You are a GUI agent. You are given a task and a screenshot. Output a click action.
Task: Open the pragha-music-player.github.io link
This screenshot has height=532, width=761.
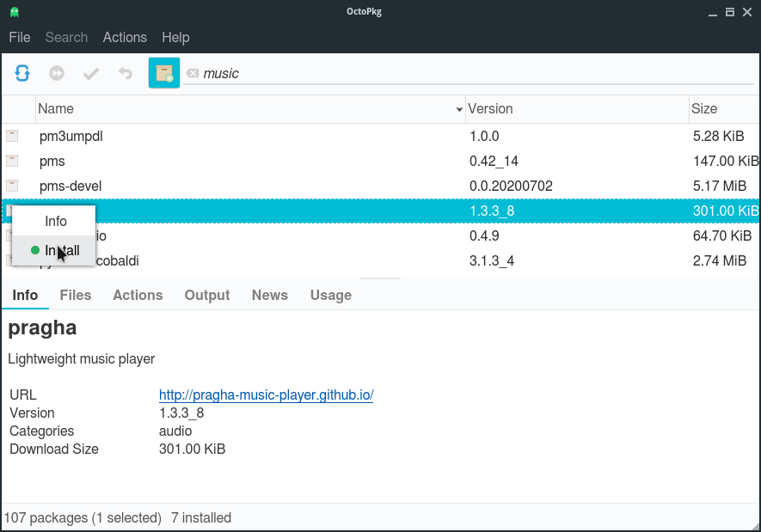tap(267, 394)
